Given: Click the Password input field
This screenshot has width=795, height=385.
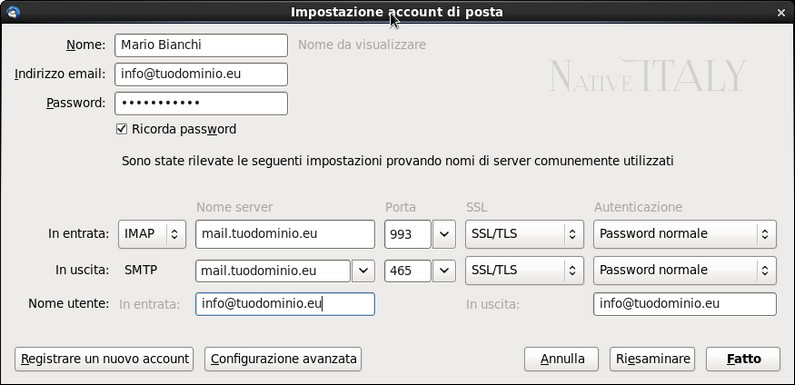Looking at the screenshot, I should 201,103.
